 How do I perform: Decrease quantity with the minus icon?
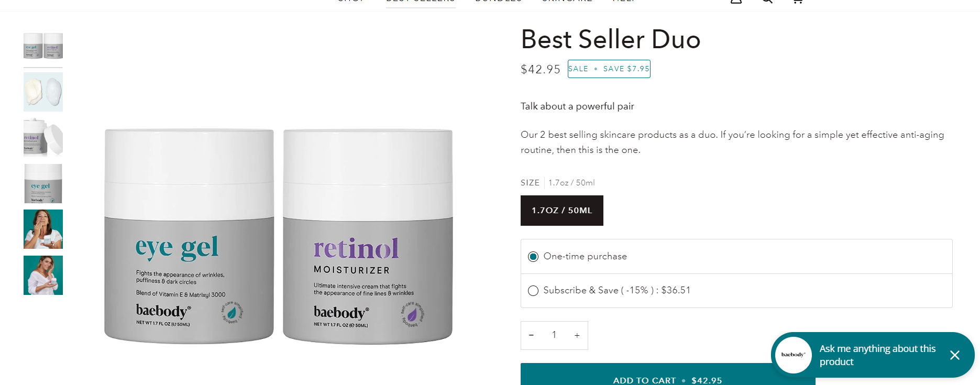pyautogui.click(x=531, y=335)
